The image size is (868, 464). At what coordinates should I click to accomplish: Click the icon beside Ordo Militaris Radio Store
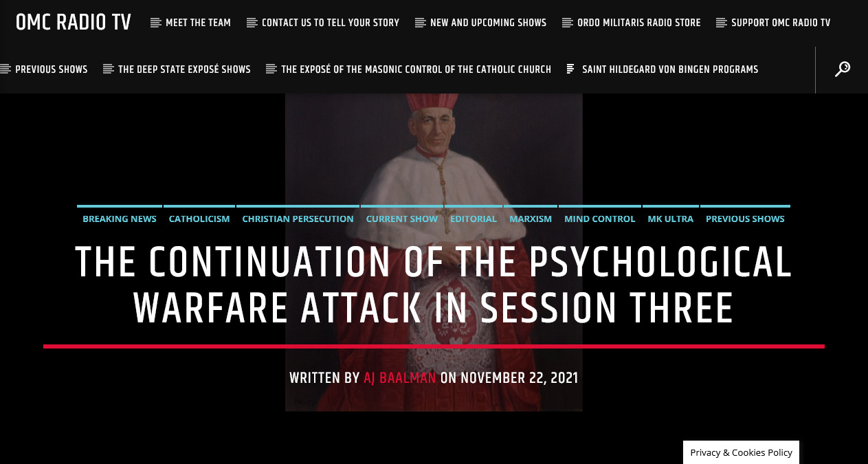[567, 23]
